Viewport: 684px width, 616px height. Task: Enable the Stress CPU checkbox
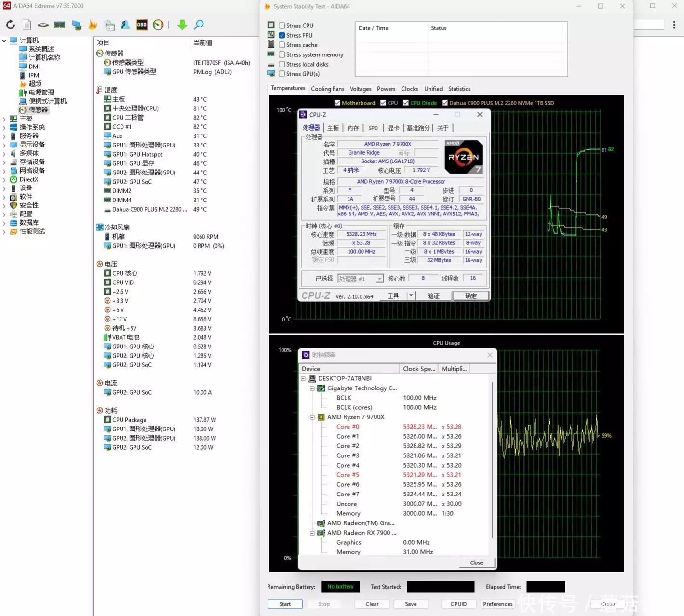[x=282, y=26]
